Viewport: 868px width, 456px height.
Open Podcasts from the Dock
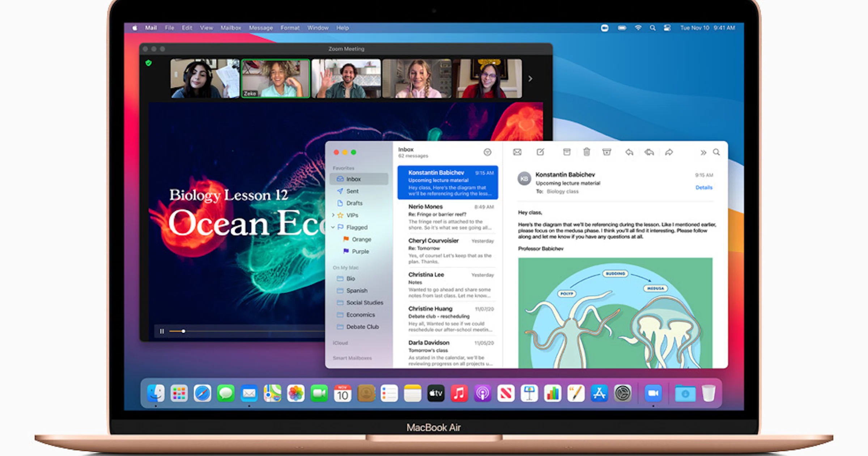point(482,393)
